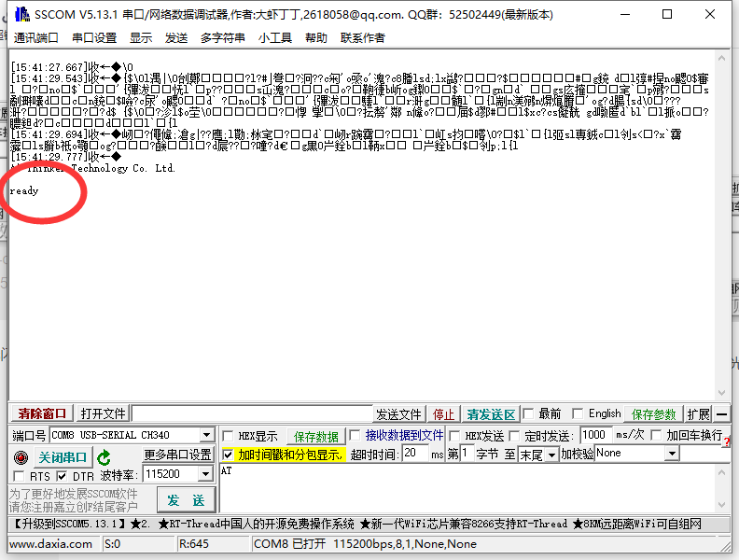
Task: Click the 保存参数 button
Action: [x=653, y=414]
